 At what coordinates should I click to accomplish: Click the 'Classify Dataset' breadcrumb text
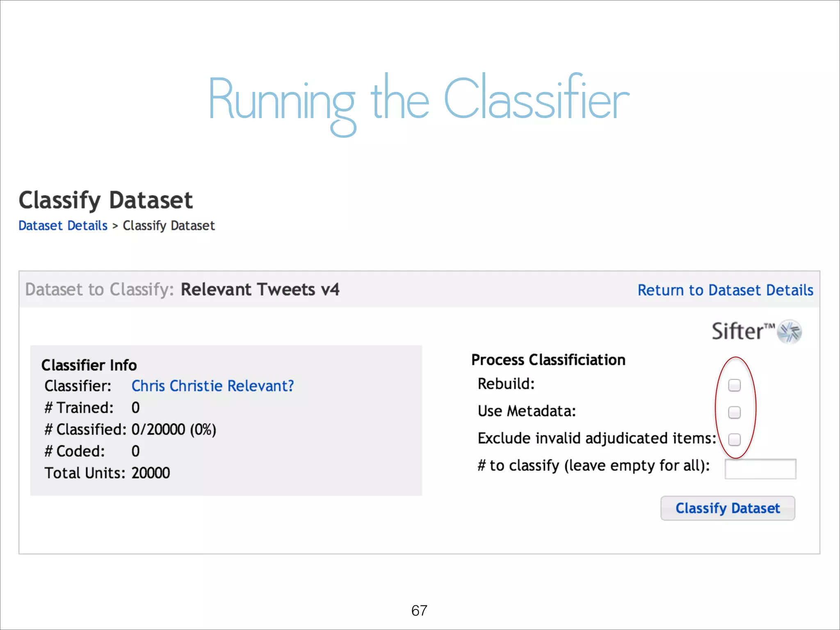point(169,226)
